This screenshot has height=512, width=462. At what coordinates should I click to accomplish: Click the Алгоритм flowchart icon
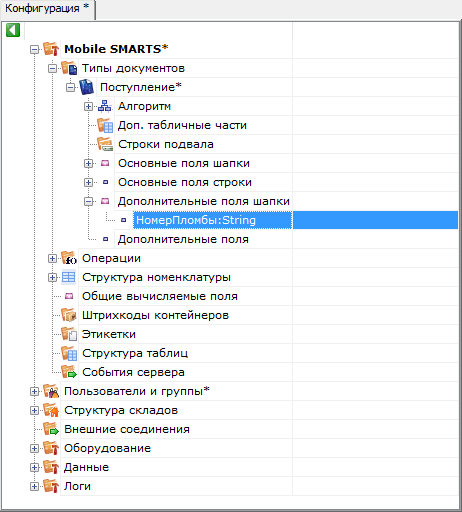pyautogui.click(x=105, y=106)
